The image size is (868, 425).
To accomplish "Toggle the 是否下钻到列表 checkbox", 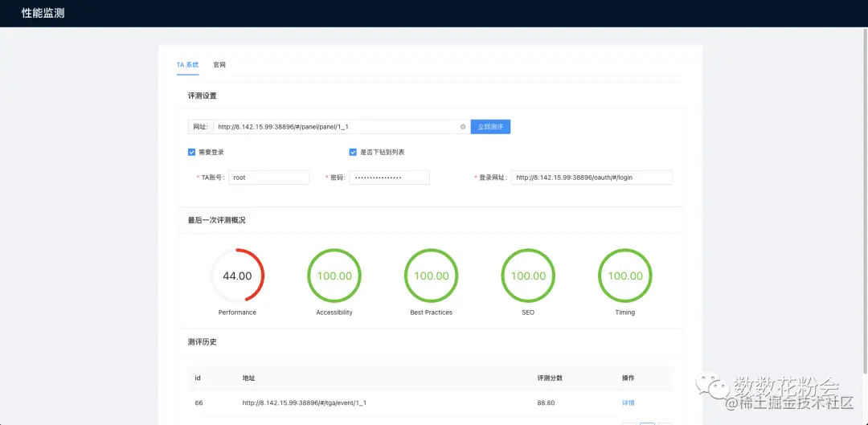I will point(353,152).
